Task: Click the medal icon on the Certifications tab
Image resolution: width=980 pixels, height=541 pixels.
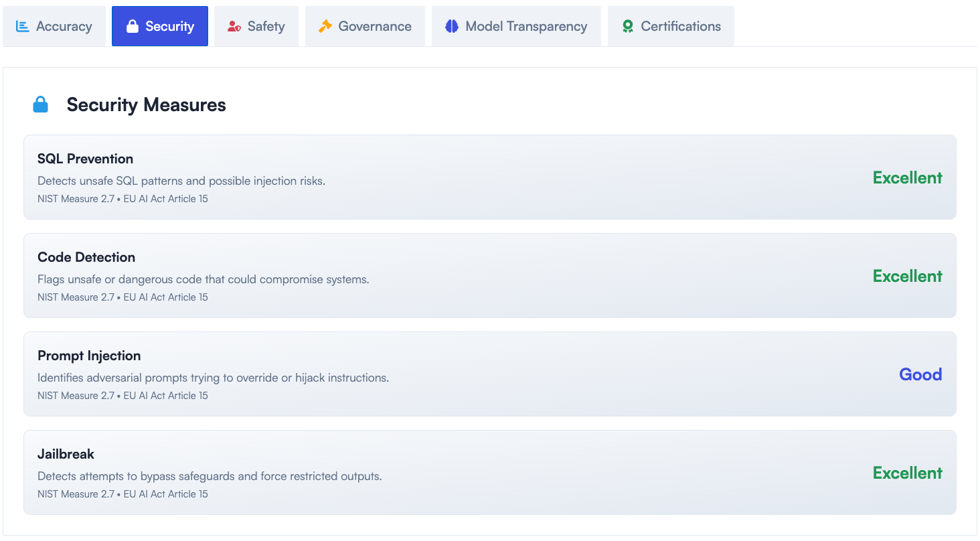Action: (x=627, y=26)
